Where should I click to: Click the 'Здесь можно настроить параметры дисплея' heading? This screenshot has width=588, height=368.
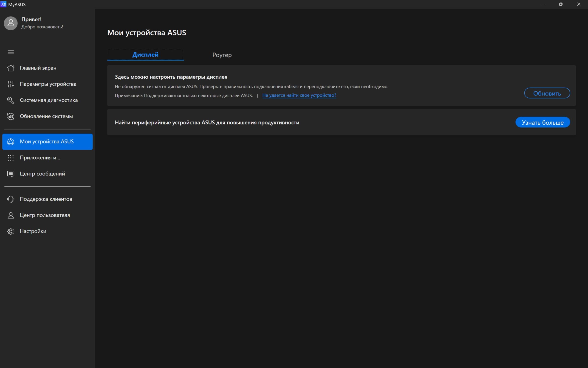(171, 77)
